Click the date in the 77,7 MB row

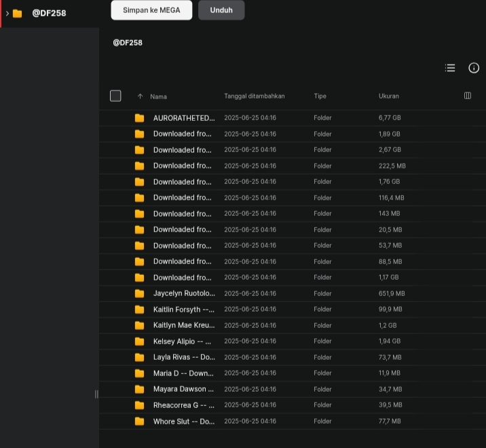[x=250, y=422]
